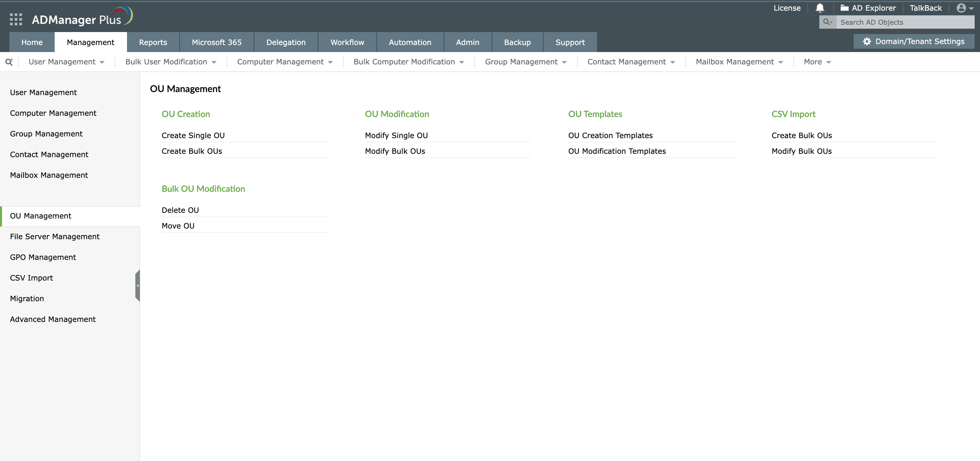
Task: Click the Move OU link
Action: [x=178, y=226]
